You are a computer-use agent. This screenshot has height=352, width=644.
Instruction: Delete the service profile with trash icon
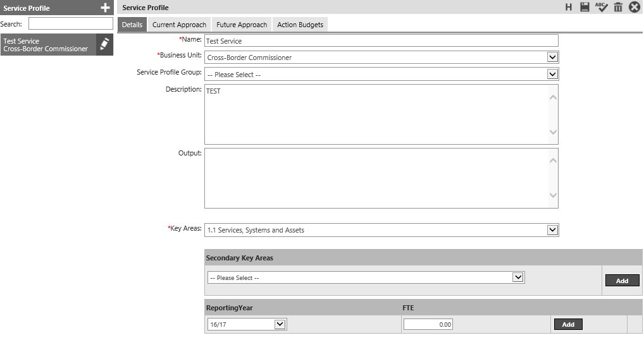pyautogui.click(x=617, y=7)
